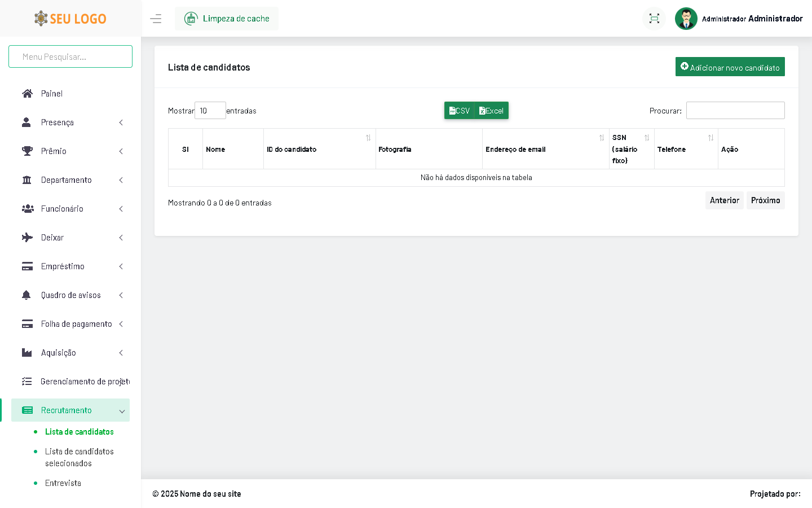Export the table using the CSV button
The width and height of the screenshot is (812, 508).
tap(460, 111)
